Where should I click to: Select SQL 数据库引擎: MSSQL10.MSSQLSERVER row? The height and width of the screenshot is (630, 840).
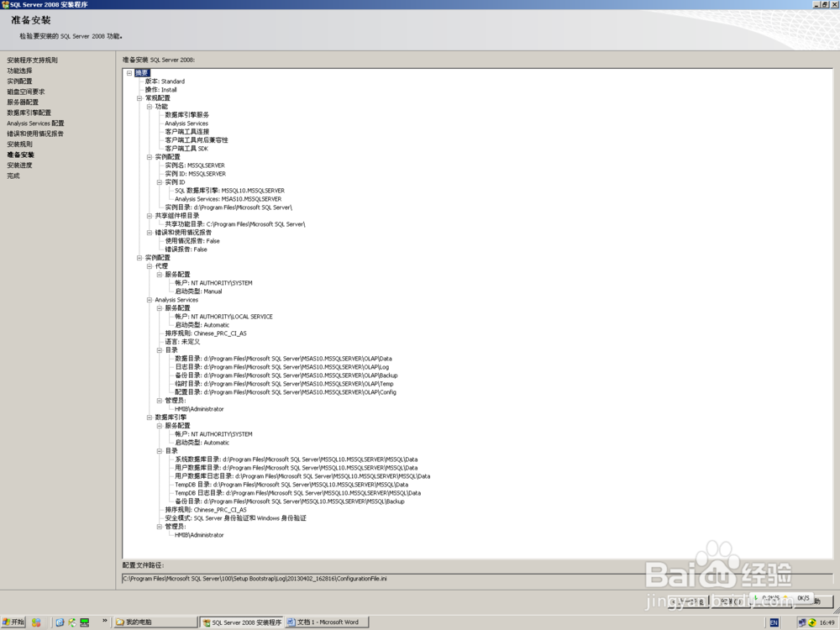(x=230, y=191)
